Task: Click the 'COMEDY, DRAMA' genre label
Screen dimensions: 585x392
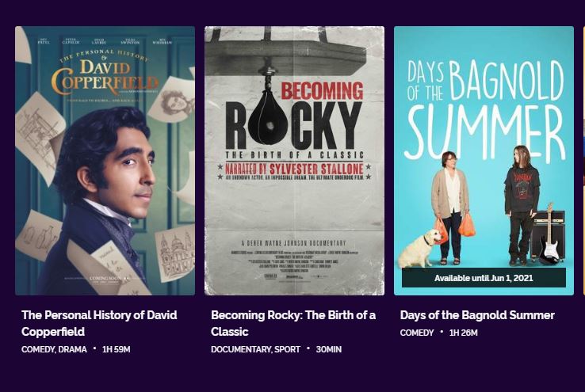Action: click(54, 349)
